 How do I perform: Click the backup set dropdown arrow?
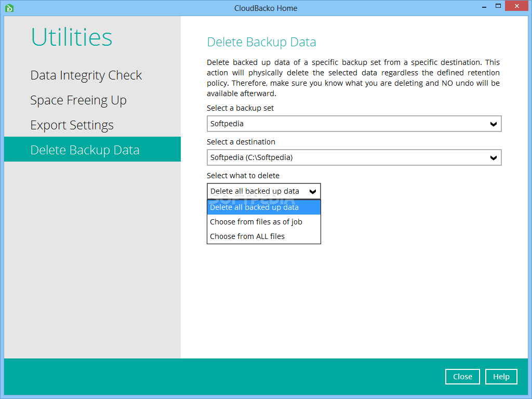click(x=494, y=124)
